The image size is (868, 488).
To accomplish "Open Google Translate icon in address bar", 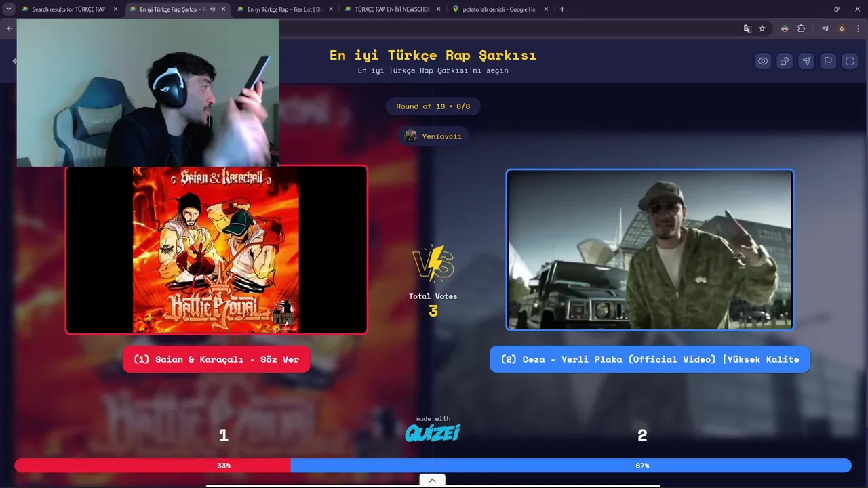I will click(x=747, y=28).
